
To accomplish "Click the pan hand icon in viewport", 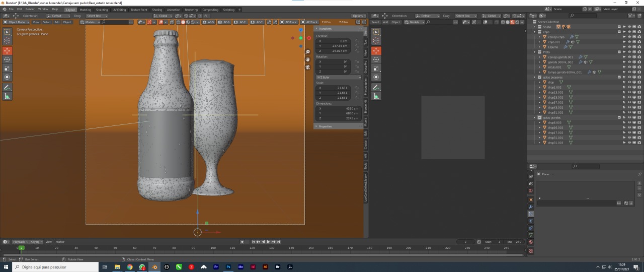I will point(308,59).
